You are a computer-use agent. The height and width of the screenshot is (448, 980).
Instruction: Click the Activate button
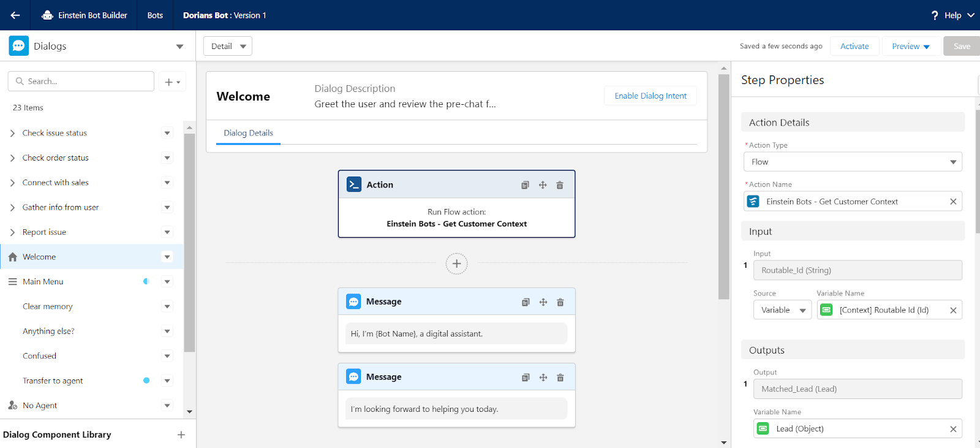click(x=854, y=47)
